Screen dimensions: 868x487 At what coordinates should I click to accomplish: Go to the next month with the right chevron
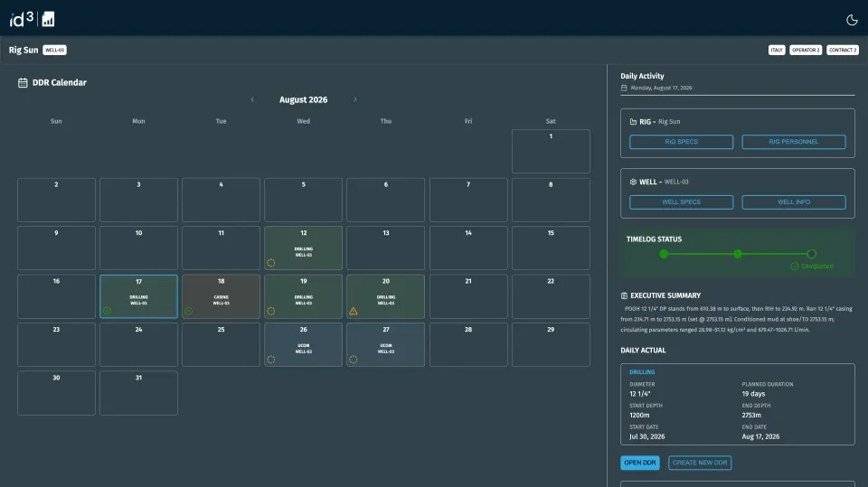click(354, 99)
